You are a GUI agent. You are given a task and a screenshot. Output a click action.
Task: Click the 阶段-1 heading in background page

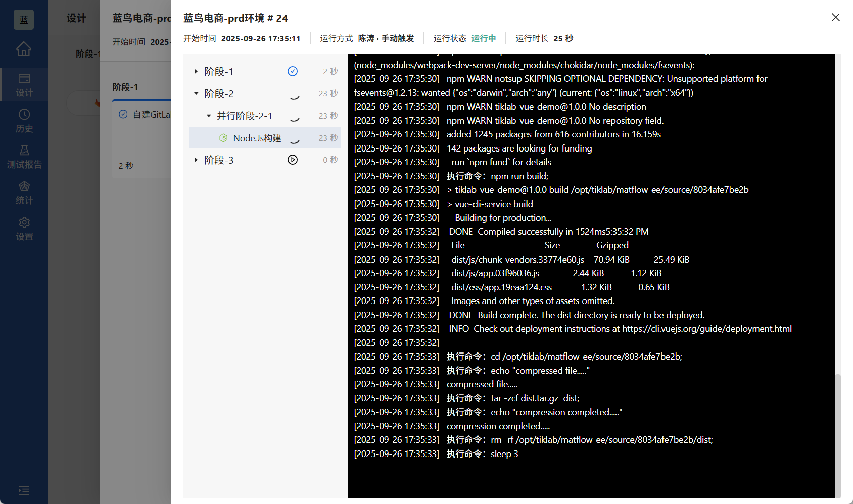pyautogui.click(x=125, y=87)
